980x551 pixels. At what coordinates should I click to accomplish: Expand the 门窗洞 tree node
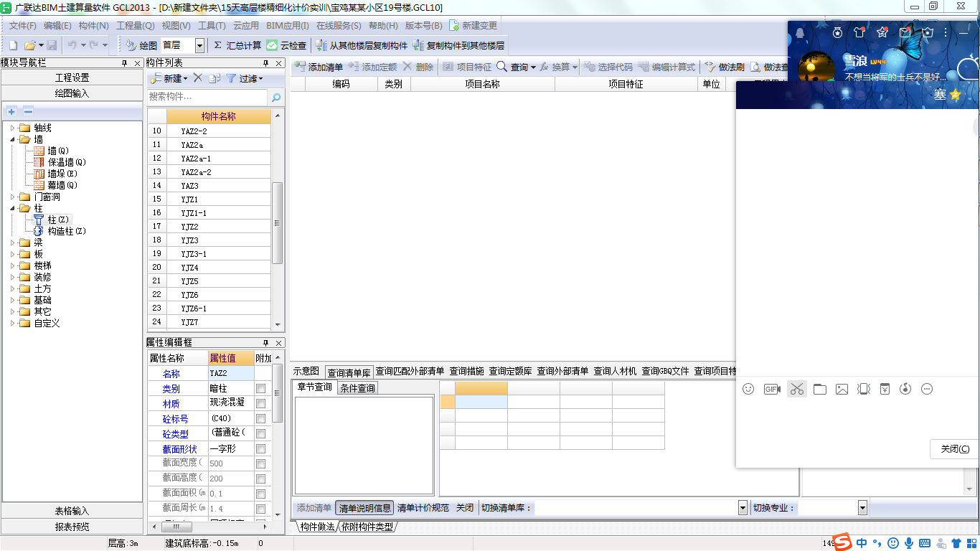pyautogui.click(x=12, y=197)
